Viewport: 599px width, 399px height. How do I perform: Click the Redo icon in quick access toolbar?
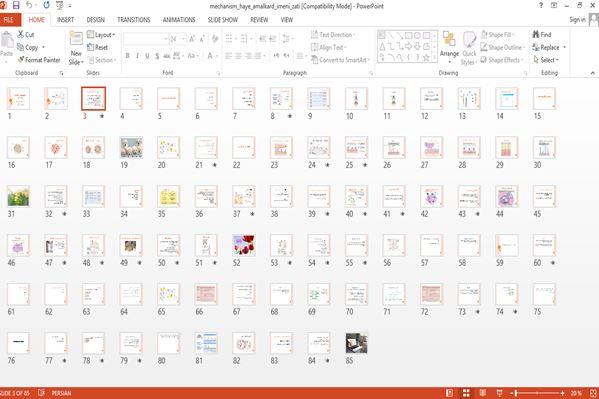click(46, 5)
